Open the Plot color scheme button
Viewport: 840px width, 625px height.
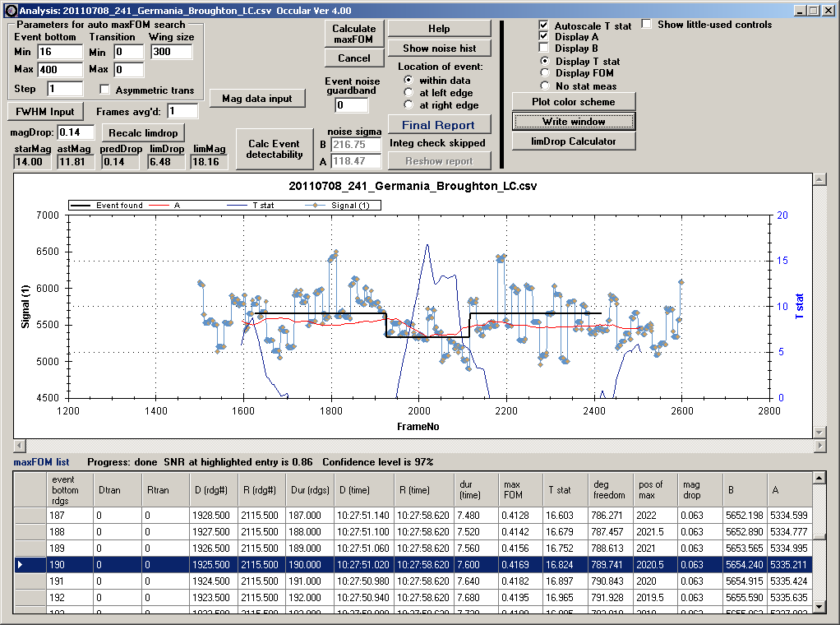coord(574,101)
